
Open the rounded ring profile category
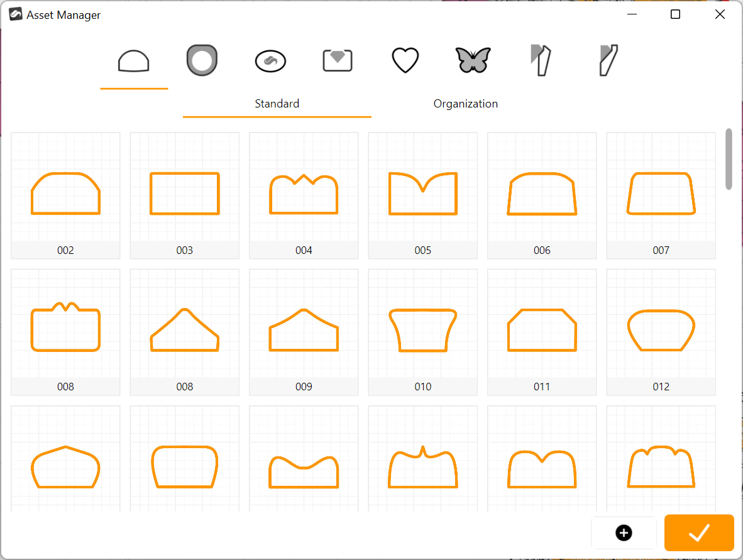coord(202,61)
